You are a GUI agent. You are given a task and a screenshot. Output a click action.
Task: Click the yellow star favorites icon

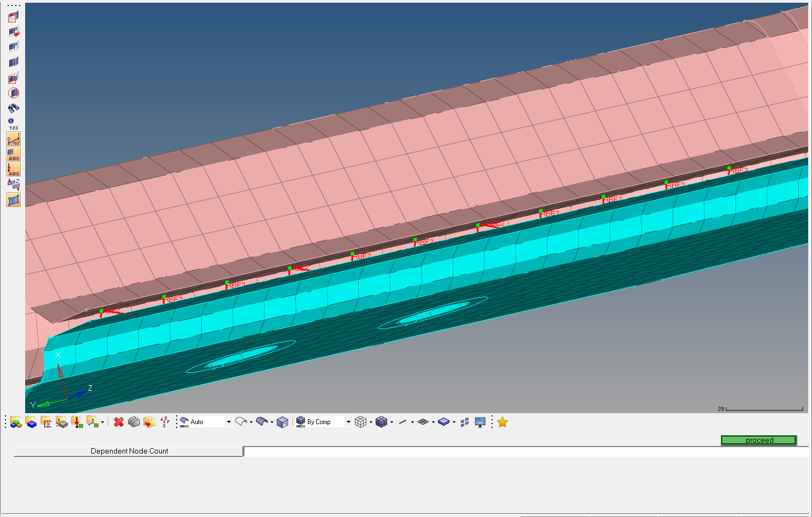[x=503, y=422]
